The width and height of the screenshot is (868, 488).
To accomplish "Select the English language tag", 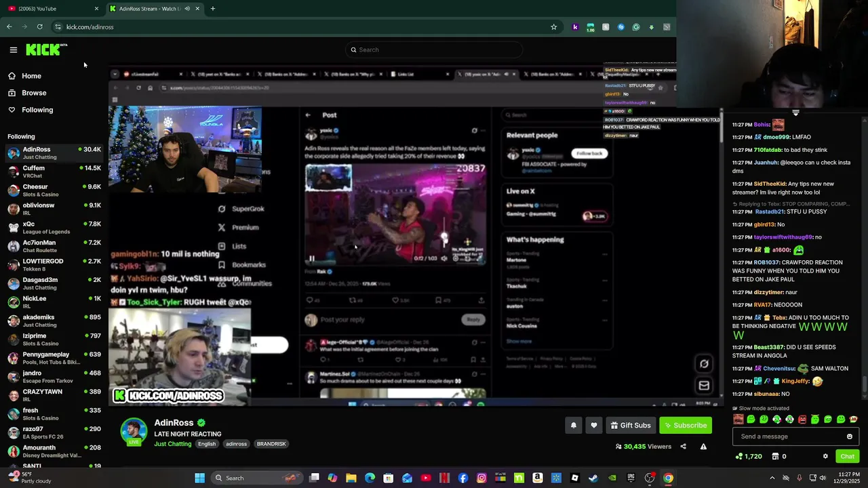I will tap(207, 444).
